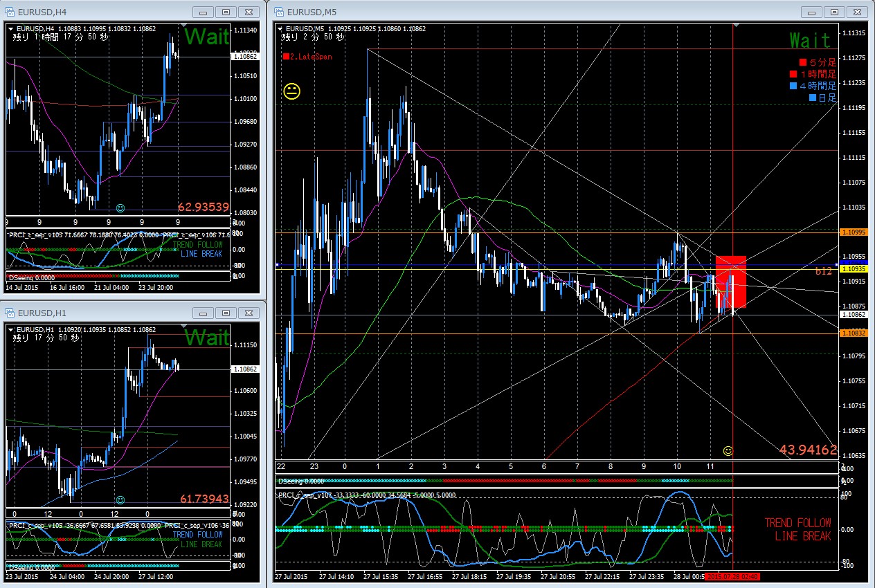Click the EURUSD,M5 window title icon

(279, 12)
